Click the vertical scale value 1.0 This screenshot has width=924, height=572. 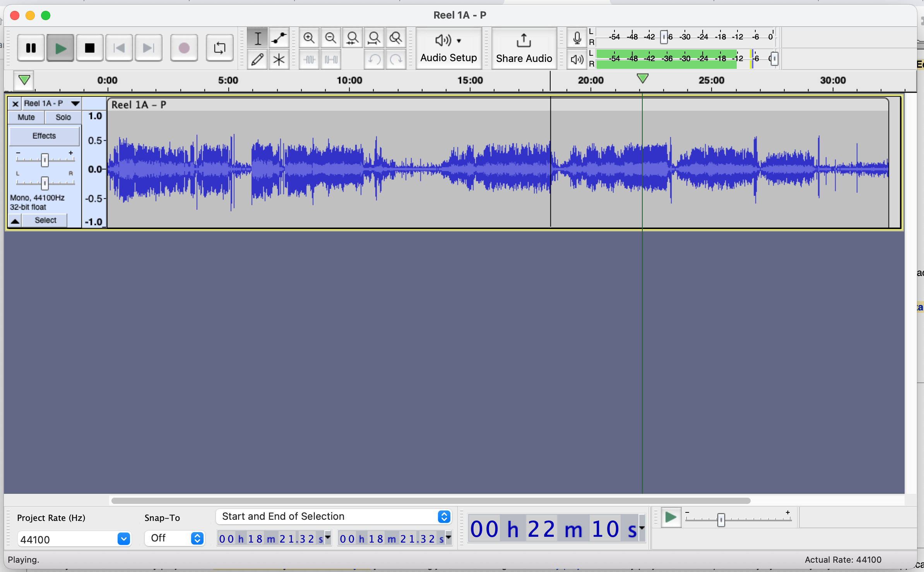(95, 116)
